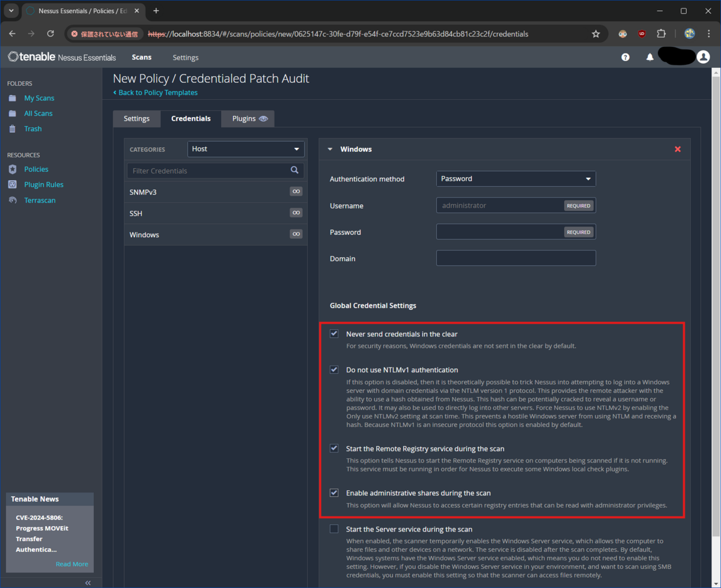This screenshot has height=588, width=721.
Task: Open the Chrome three-dot menu
Action: coord(709,34)
